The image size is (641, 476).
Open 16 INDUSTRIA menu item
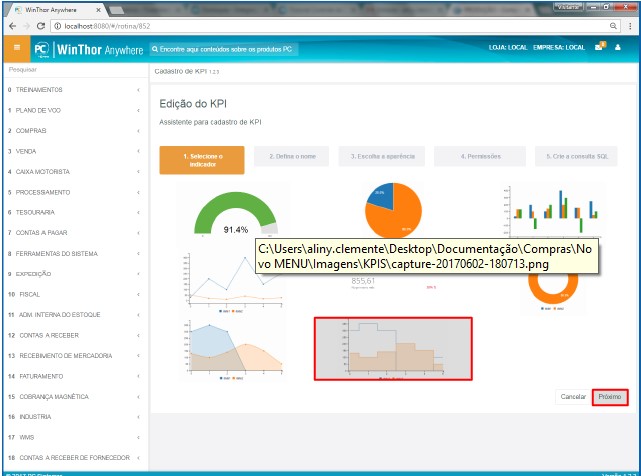coord(75,417)
